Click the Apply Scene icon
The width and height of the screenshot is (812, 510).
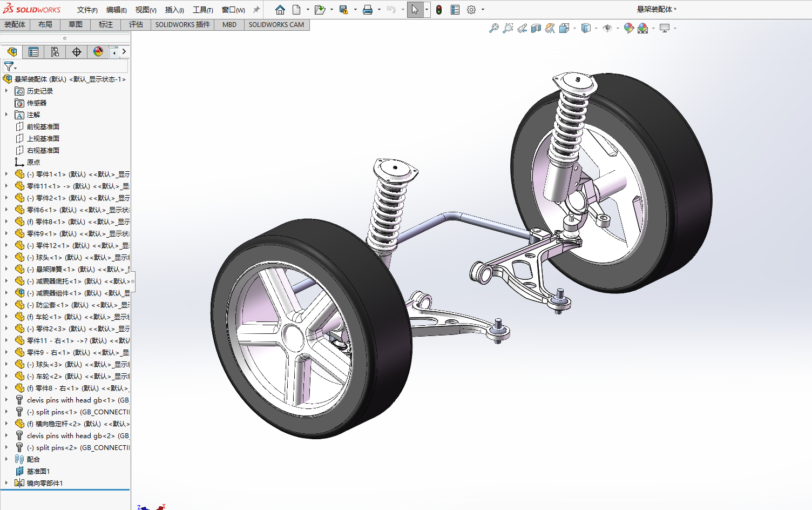click(x=642, y=28)
